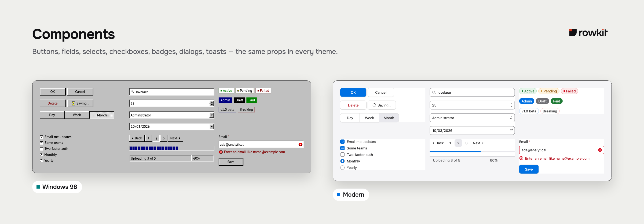The height and width of the screenshot is (224, 644).
Task: Select the Week segment in Modern panel
Action: (x=369, y=118)
